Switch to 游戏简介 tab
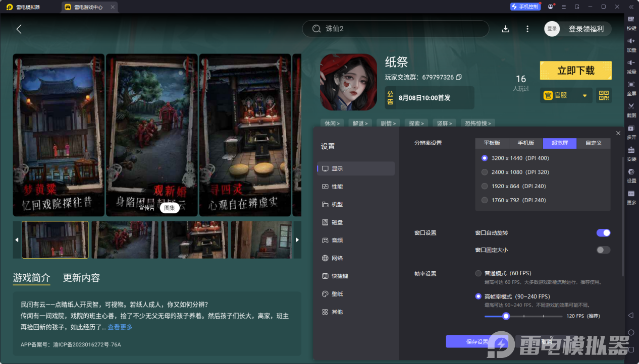The image size is (639, 364). pos(31,278)
